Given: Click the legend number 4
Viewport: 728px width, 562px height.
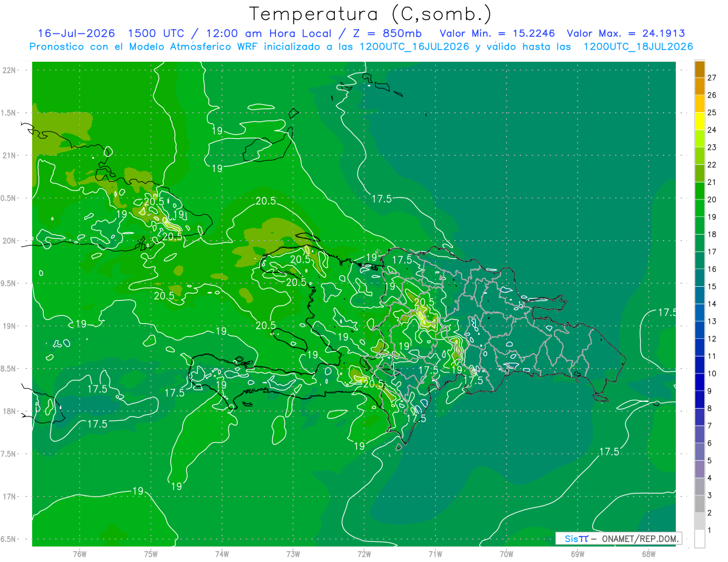Looking at the screenshot, I should (x=710, y=478).
